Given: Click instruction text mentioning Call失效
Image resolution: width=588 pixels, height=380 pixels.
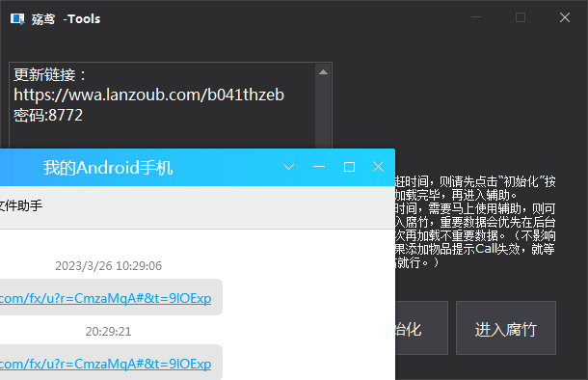Looking at the screenshot, I should (475, 249).
